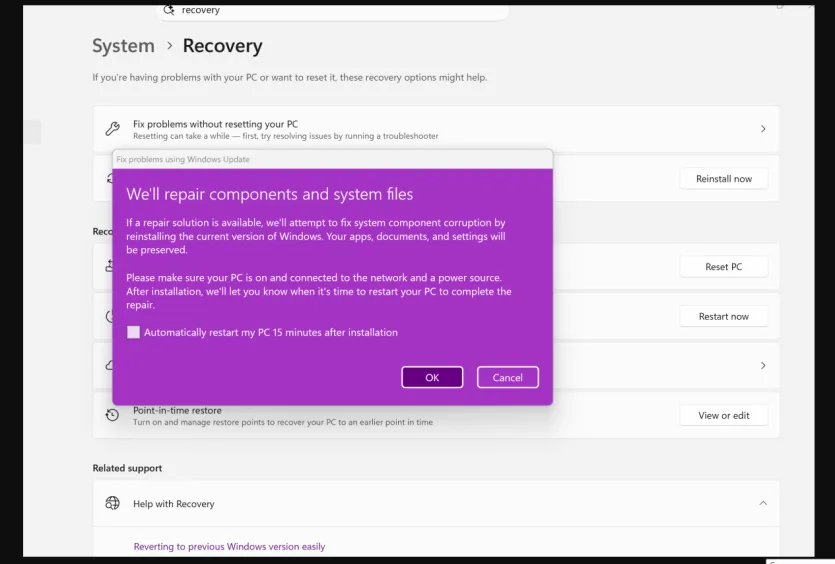Confirm repair with OK button
The width and height of the screenshot is (835, 564).
pyautogui.click(x=432, y=377)
